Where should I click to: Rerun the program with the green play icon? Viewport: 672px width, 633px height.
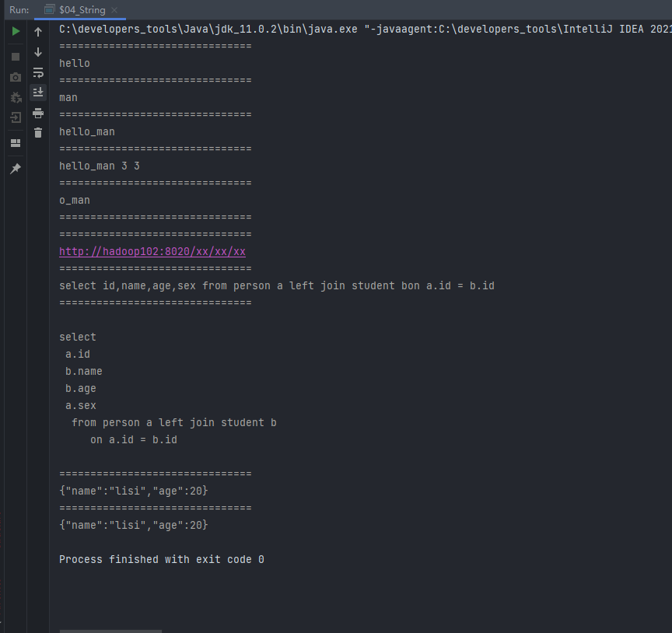click(16, 31)
